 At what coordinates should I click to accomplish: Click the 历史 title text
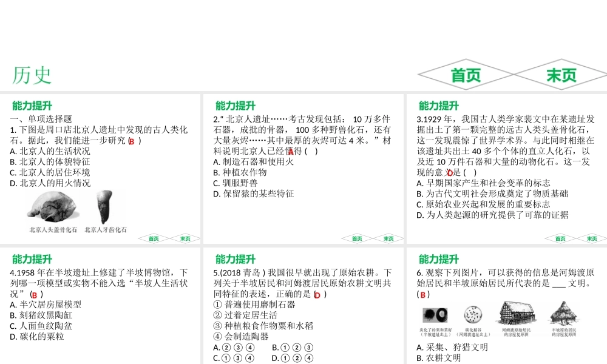(x=32, y=75)
